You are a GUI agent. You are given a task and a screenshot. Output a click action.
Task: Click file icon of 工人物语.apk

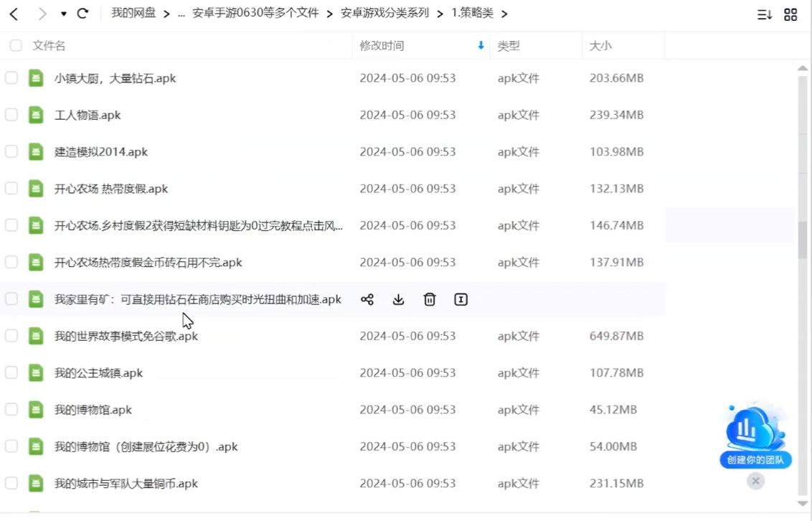pyautogui.click(x=36, y=115)
